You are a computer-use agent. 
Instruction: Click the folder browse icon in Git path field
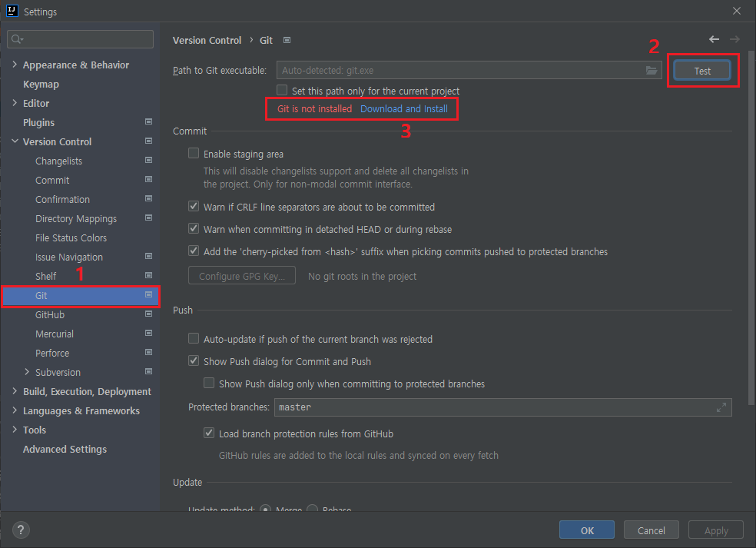(x=652, y=71)
